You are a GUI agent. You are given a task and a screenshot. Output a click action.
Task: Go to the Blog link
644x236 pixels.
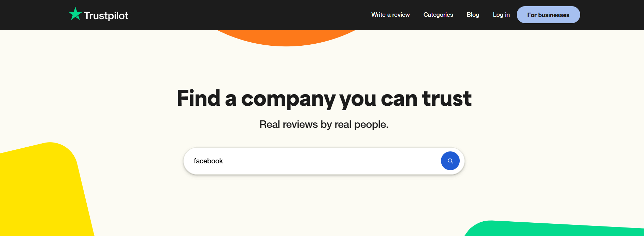(473, 15)
